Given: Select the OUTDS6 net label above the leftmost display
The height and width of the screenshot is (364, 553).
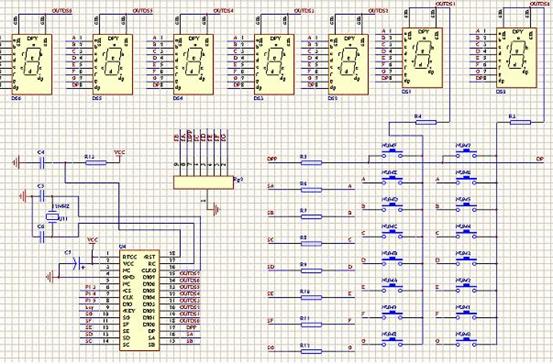Looking at the screenshot, I should click(x=62, y=11).
